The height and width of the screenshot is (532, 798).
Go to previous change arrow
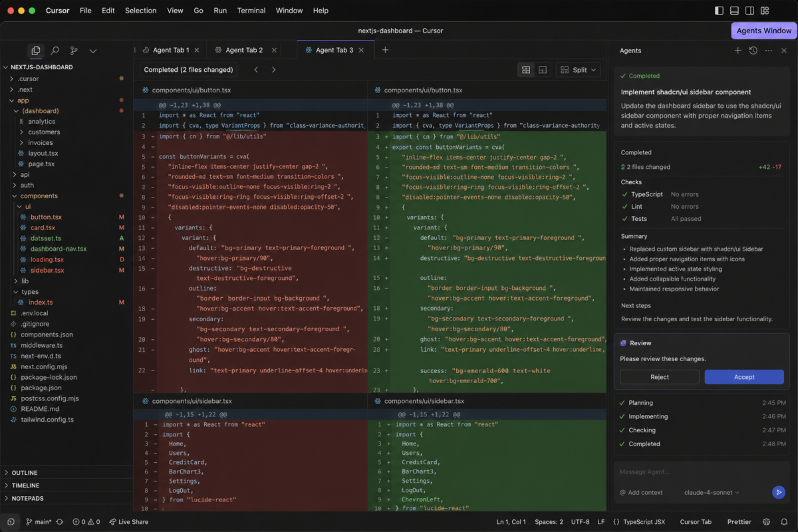click(x=256, y=70)
